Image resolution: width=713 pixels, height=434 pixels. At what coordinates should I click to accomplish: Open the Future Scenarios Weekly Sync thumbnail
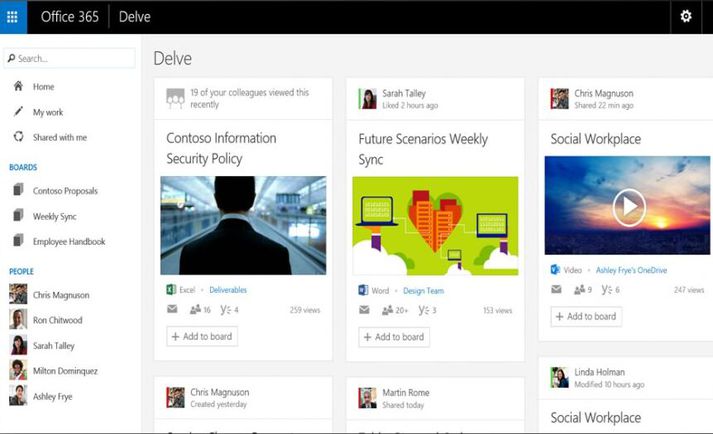pyautogui.click(x=435, y=226)
